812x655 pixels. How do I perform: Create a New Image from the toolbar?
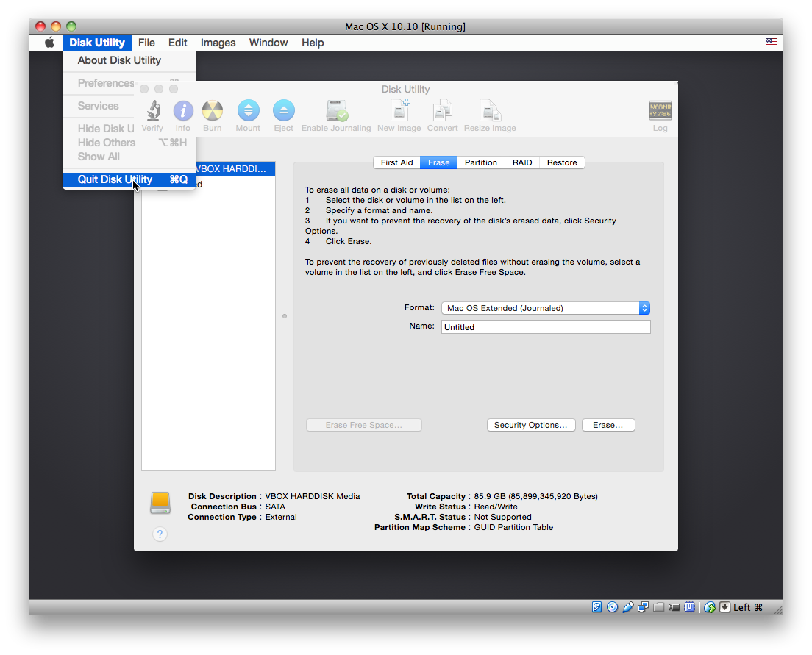pos(399,110)
